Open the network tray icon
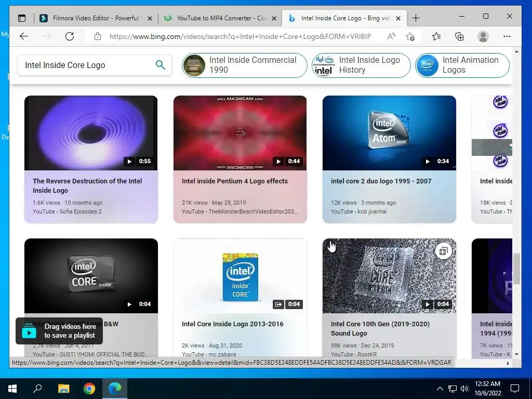 tap(453, 389)
